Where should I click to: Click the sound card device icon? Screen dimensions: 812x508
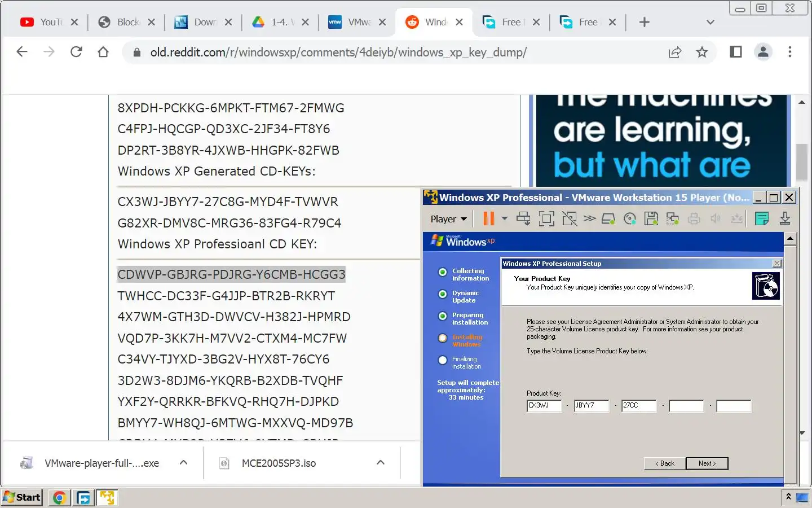coord(716,218)
